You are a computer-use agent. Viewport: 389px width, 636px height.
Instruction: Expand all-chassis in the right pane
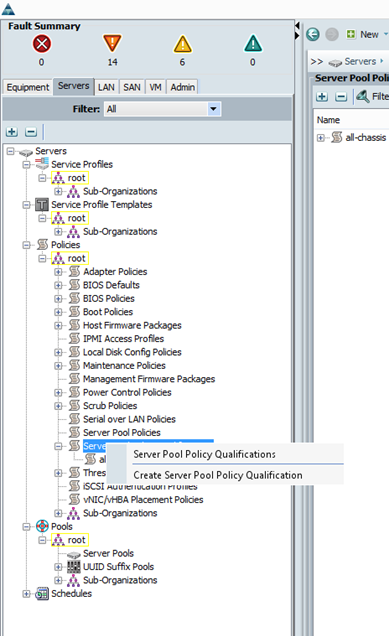320,138
